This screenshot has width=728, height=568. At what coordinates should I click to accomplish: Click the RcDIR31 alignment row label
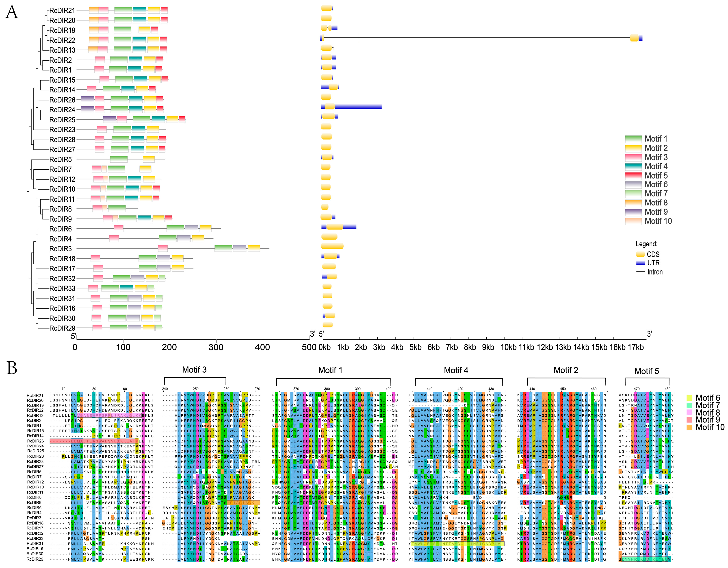[x=35, y=544]
